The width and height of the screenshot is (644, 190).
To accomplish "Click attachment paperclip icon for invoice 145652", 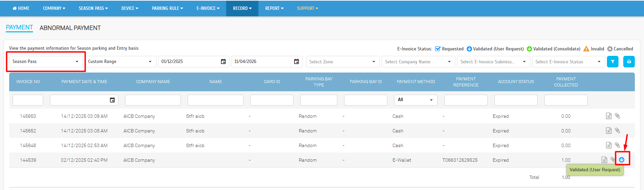I will pos(617,130).
